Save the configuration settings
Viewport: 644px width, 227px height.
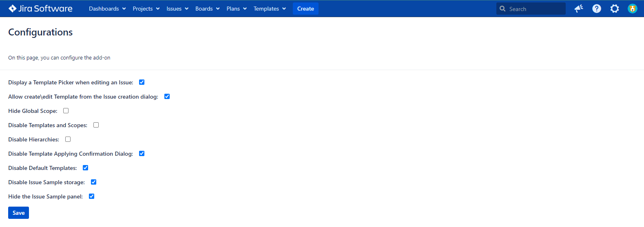tap(18, 213)
